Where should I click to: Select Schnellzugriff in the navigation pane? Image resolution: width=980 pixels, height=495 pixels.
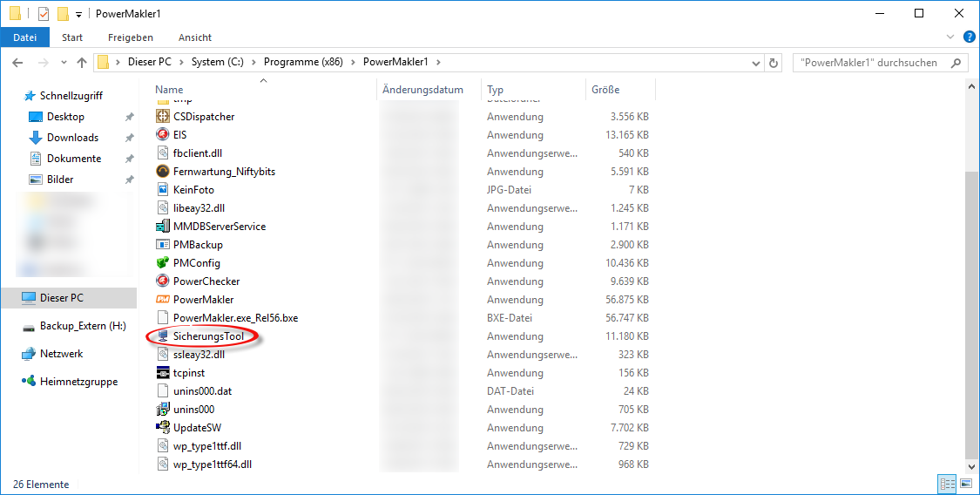[71, 96]
